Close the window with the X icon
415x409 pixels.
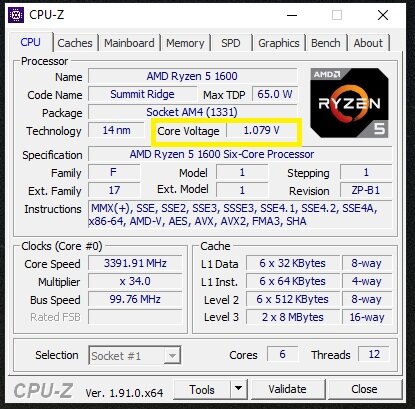tap(383, 15)
